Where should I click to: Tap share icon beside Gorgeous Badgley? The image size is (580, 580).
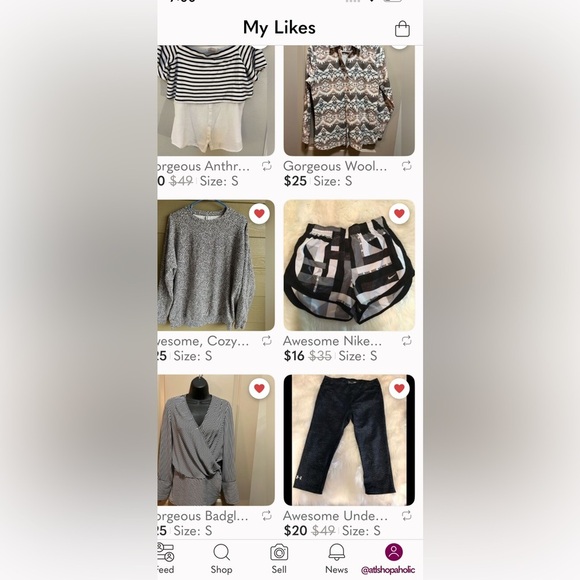267,515
